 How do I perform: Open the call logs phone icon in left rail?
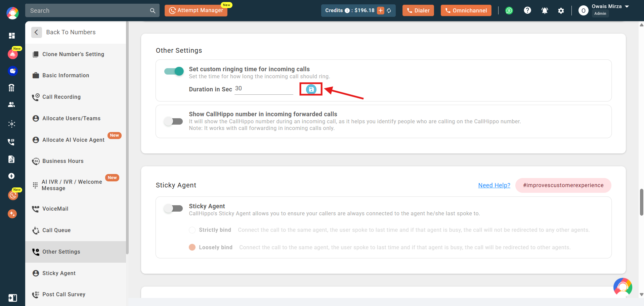coord(12,142)
